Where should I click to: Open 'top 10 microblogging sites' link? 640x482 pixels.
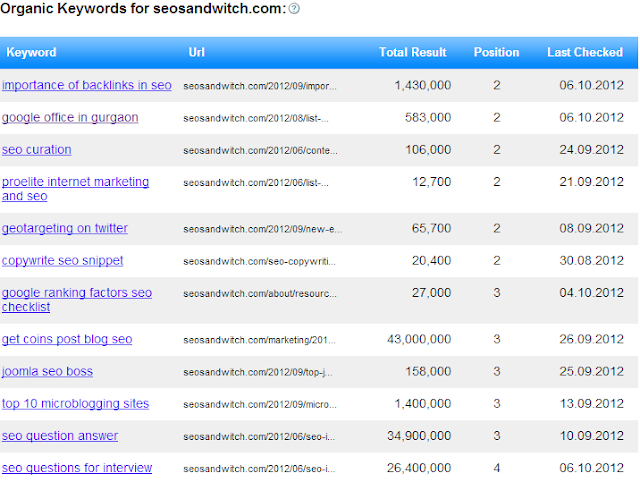76,404
